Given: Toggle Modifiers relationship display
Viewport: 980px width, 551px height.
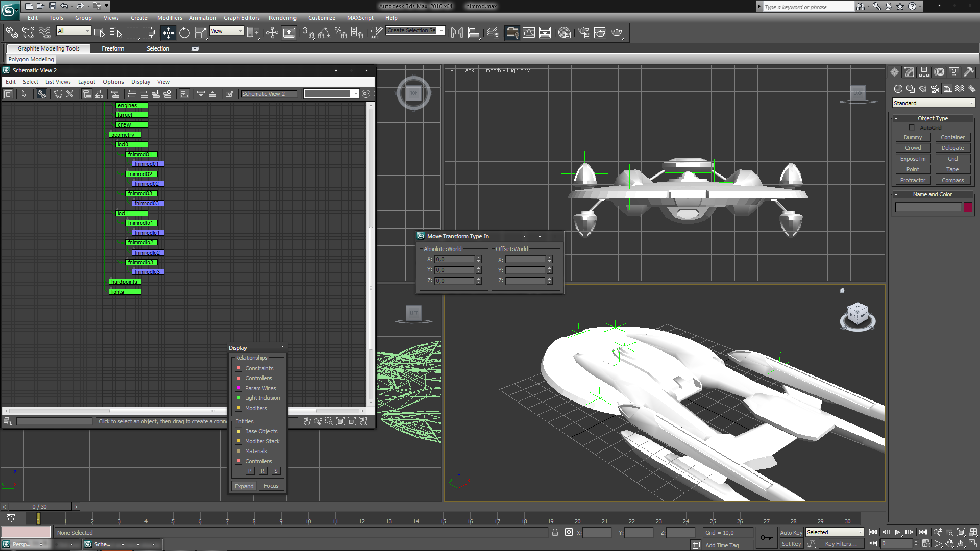Looking at the screenshot, I should tap(238, 408).
